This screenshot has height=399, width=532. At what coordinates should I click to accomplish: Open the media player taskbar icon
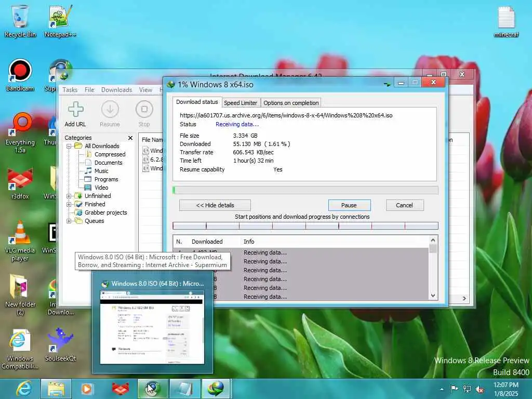point(87,389)
